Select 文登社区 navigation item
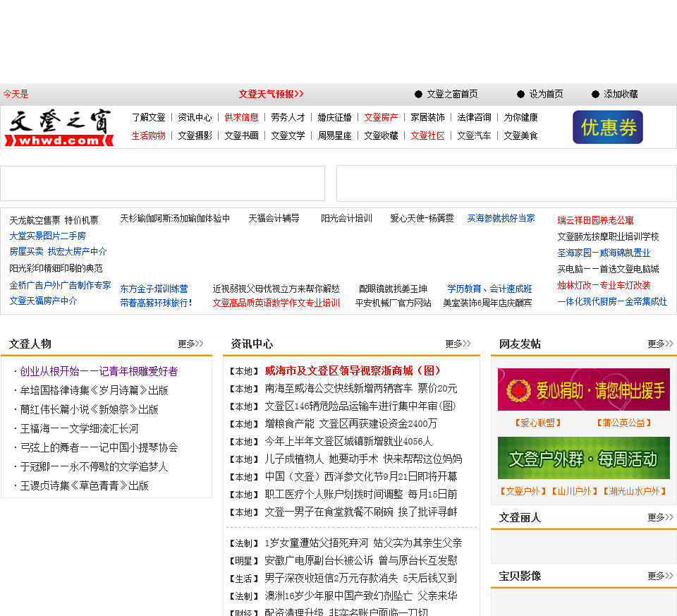Viewport: 677px width, 616px height. click(427, 135)
